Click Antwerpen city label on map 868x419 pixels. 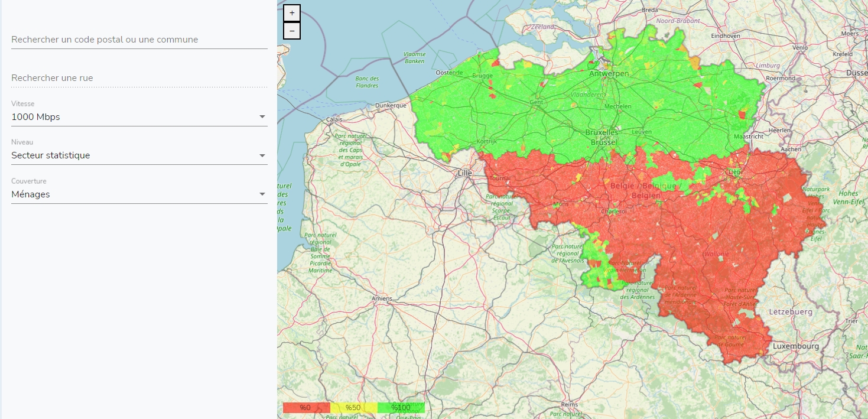609,74
